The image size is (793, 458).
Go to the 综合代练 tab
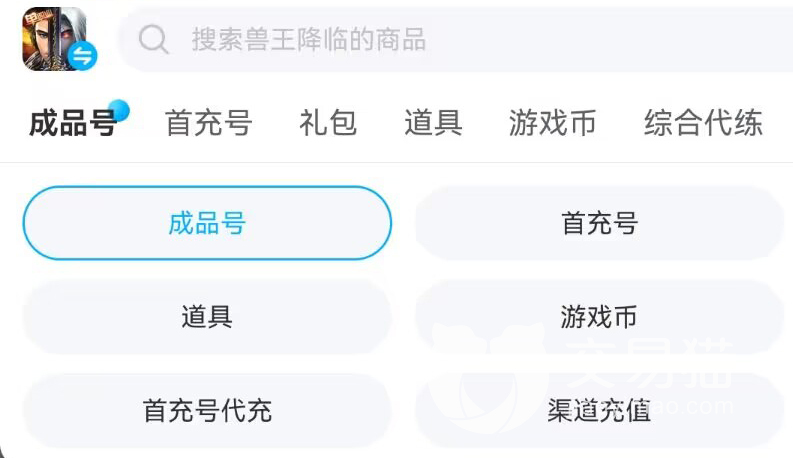[x=703, y=123]
